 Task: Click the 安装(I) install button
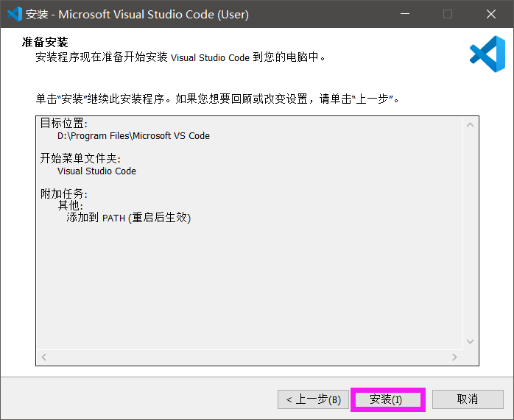click(x=388, y=399)
